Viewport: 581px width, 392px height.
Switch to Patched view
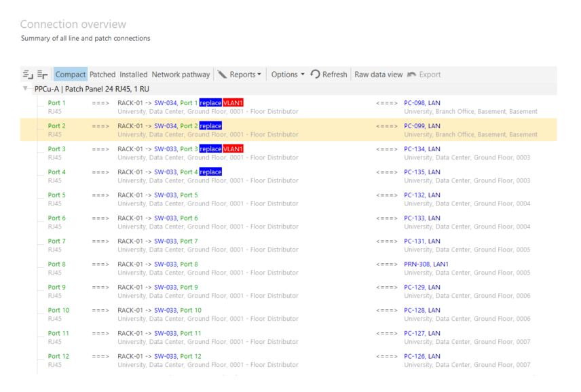point(102,75)
